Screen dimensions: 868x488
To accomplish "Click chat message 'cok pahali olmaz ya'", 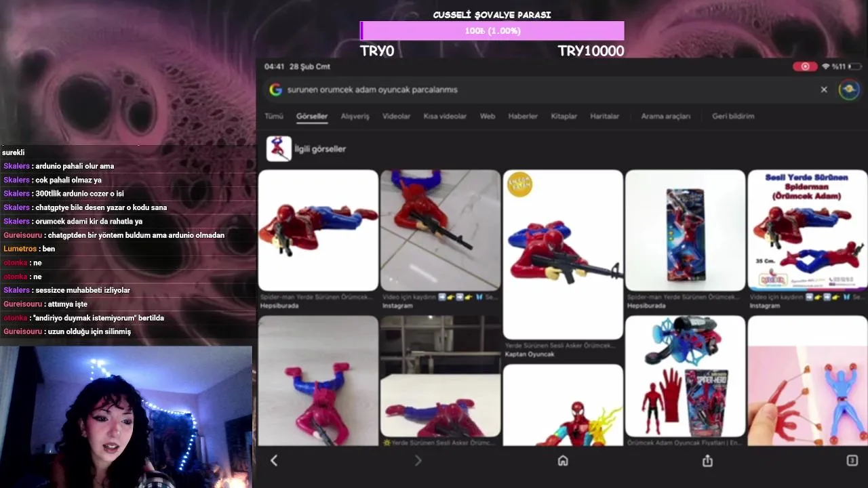I will 68,180.
